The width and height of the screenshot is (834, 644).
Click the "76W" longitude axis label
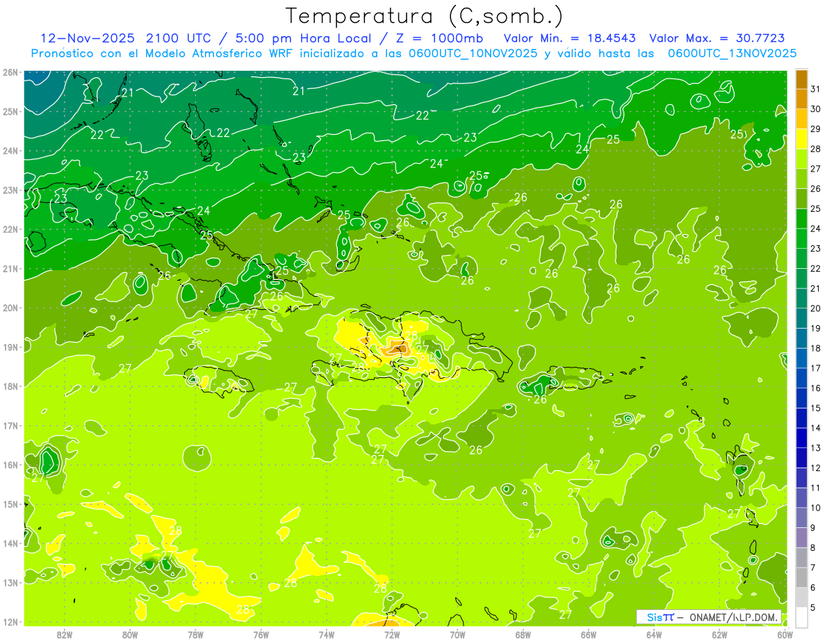point(261,634)
